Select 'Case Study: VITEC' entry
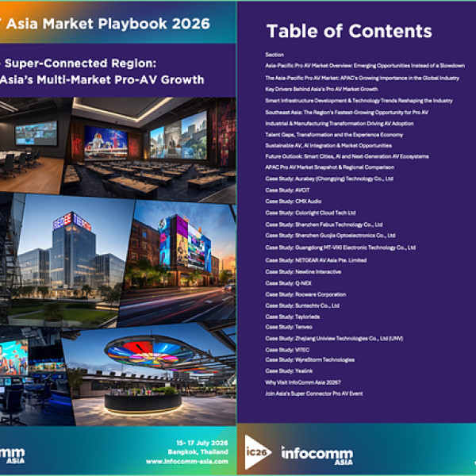The width and height of the screenshot is (476, 476). click(x=287, y=350)
